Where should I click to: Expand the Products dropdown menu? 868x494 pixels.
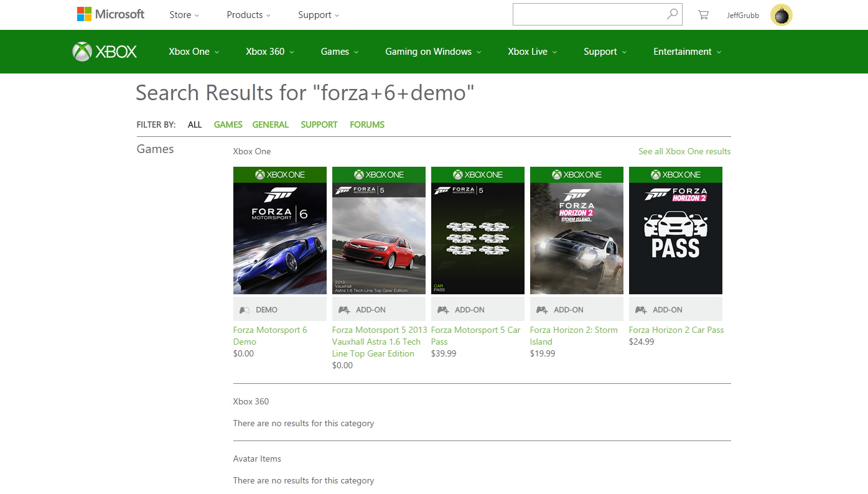(248, 15)
